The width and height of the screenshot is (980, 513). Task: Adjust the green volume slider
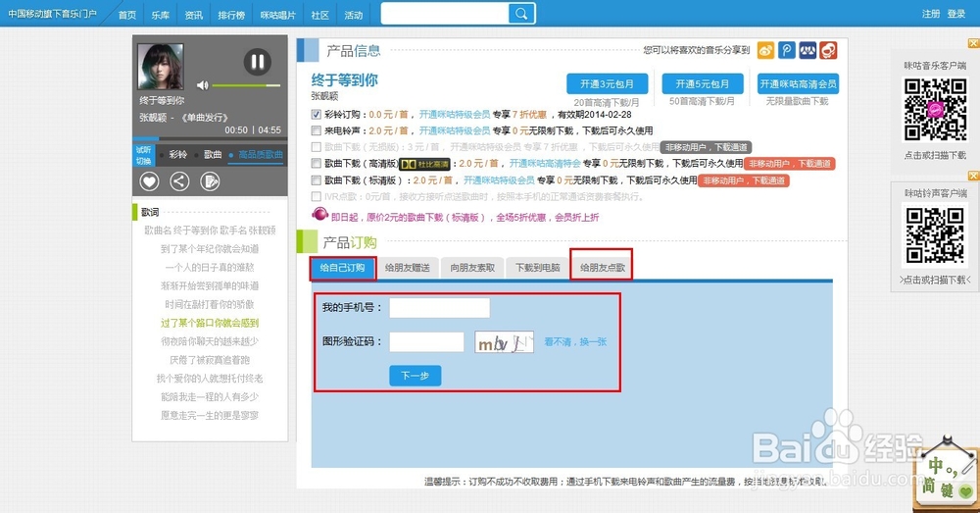click(246, 85)
